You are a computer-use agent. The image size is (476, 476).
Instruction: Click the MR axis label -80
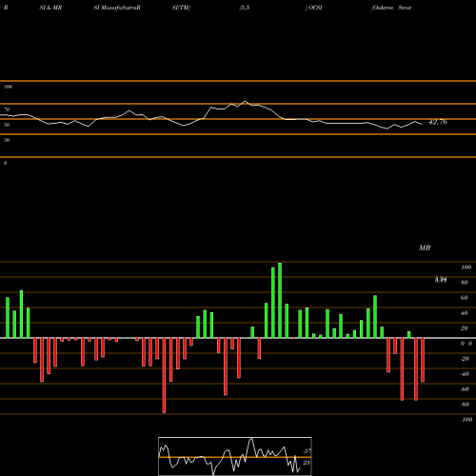(x=465, y=405)
